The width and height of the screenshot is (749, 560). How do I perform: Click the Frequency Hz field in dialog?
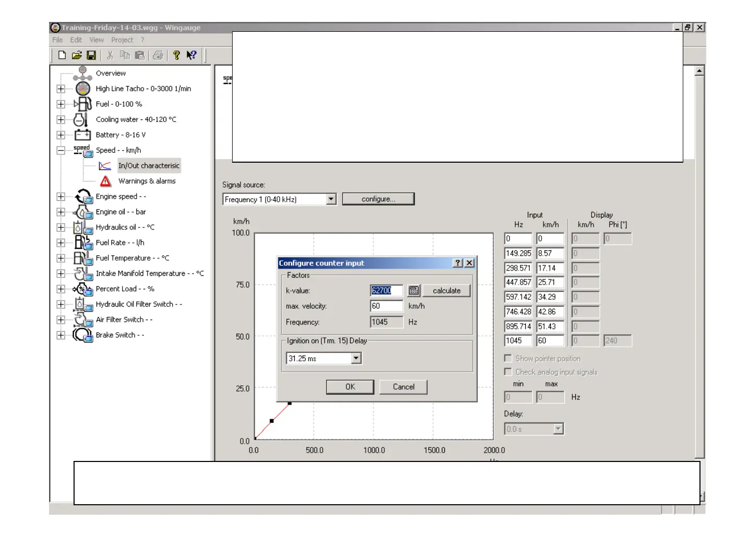(386, 322)
